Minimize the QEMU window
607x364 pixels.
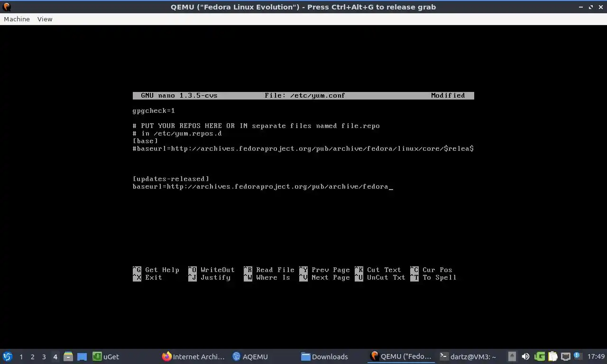coord(582,7)
